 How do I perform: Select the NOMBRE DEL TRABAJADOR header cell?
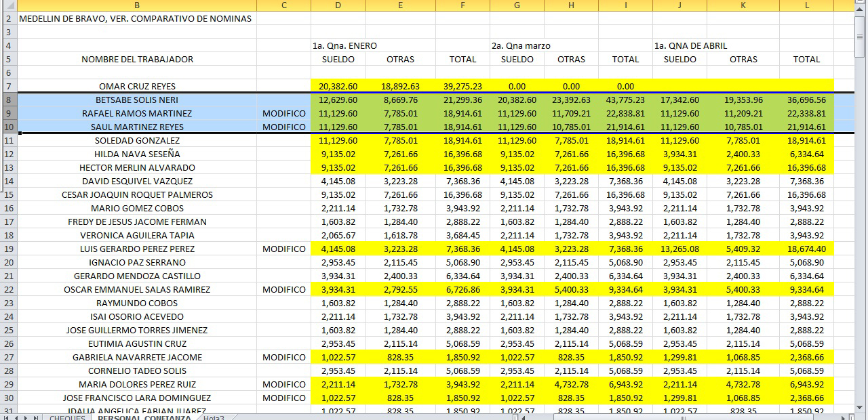(137, 59)
